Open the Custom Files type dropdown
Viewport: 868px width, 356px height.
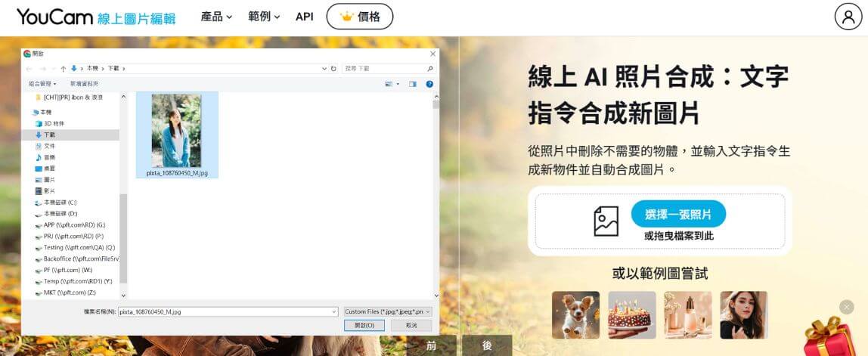pos(387,311)
